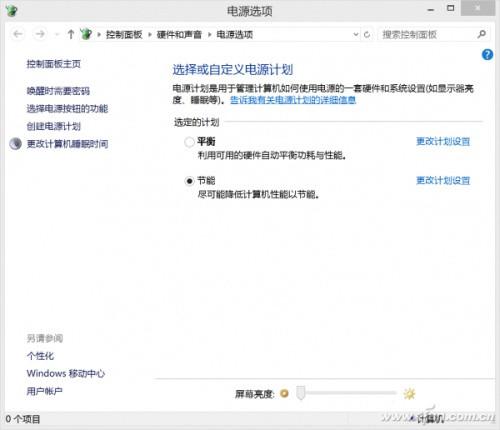Image resolution: width=500 pixels, height=430 pixels.
Task: Go to 硬件和声音 in breadcrumb
Action: pyautogui.click(x=179, y=34)
